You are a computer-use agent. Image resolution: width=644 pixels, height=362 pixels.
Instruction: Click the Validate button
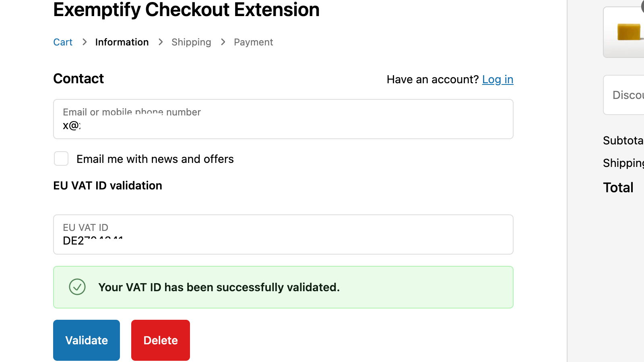coord(86,340)
